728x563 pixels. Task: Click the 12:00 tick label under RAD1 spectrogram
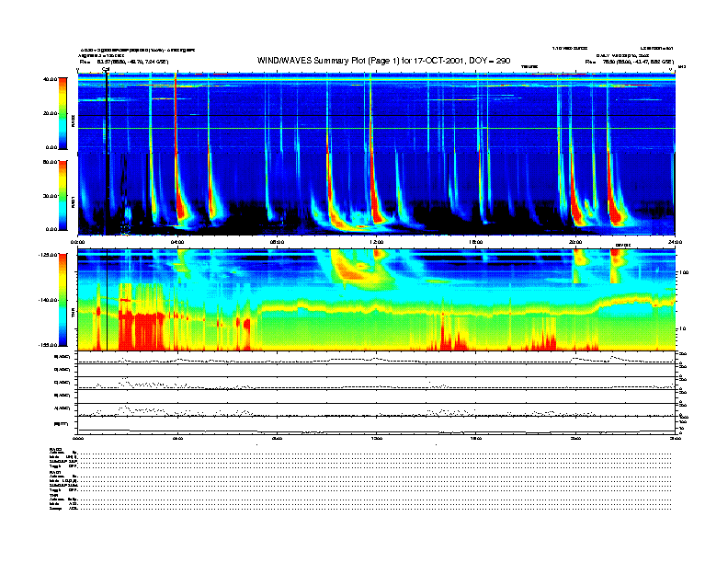377,242
